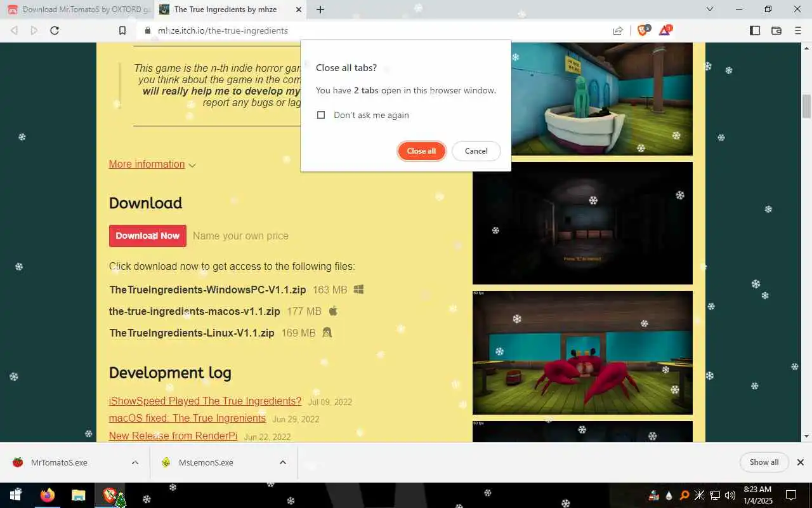Open the dark room screenshot thumbnail
812x508 pixels.
582,223
